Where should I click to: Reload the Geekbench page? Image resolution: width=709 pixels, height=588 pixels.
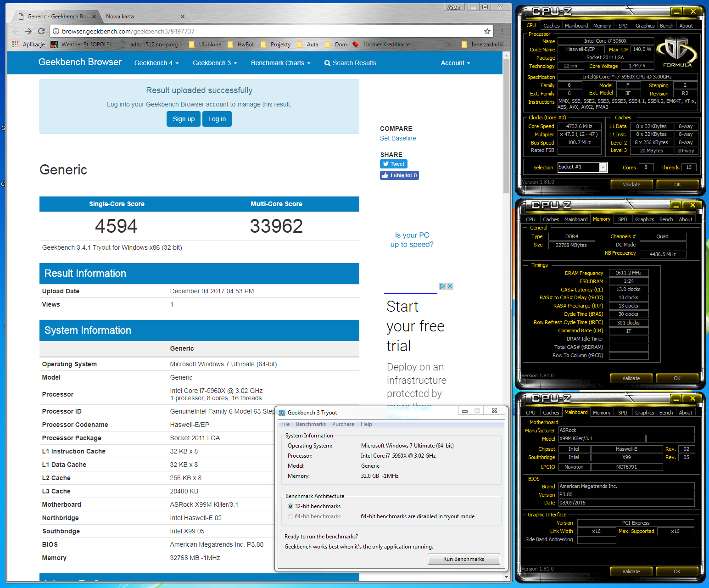(41, 31)
